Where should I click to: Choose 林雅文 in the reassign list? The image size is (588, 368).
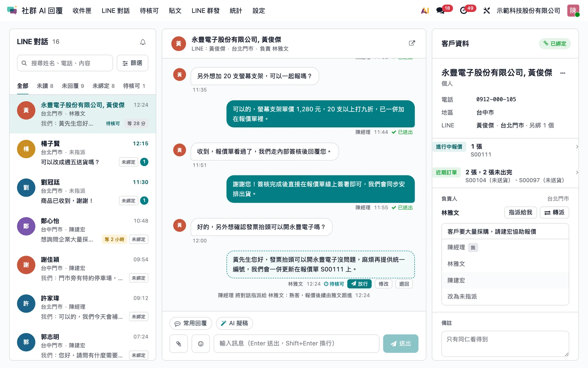(x=505, y=264)
